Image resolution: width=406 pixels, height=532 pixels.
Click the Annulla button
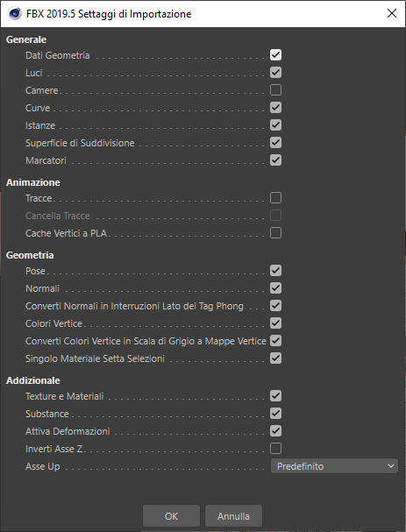[233, 516]
